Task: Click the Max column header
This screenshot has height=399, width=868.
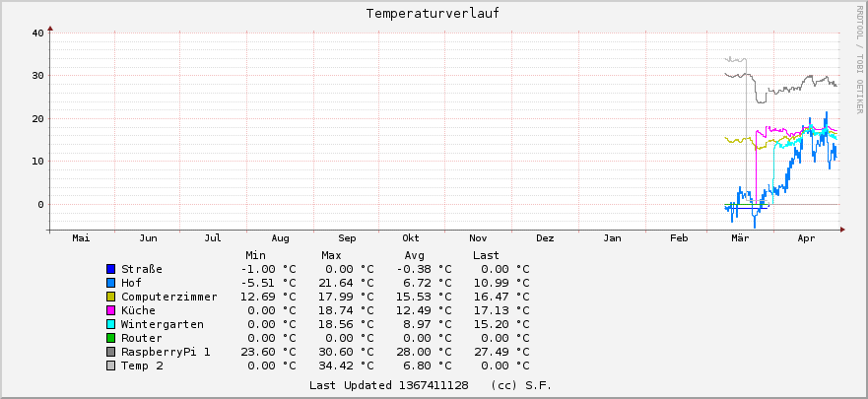Action: pos(331,255)
